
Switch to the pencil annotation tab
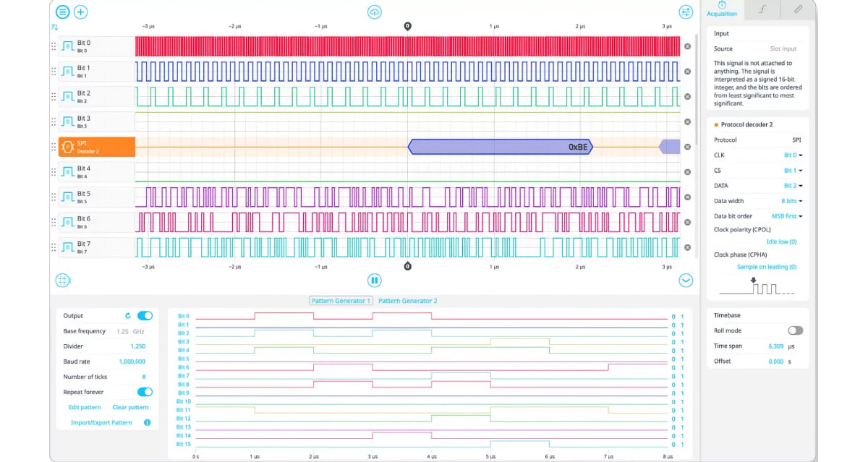(x=797, y=9)
